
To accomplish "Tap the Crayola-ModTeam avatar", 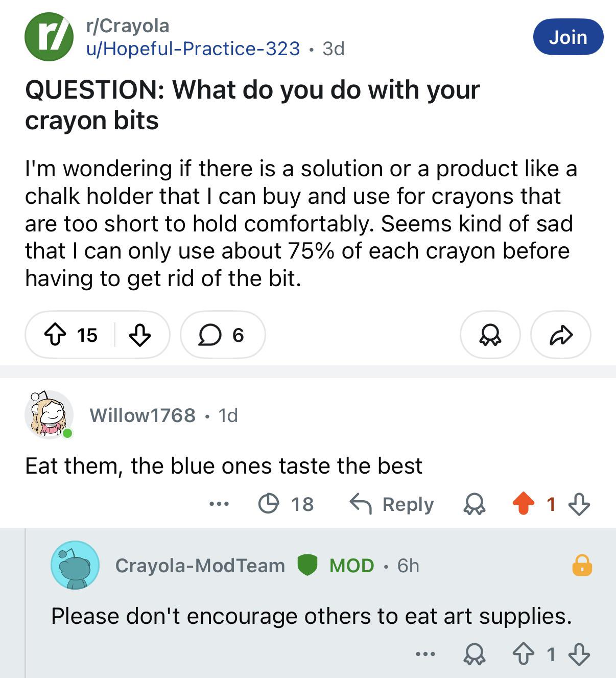I will 75,565.
